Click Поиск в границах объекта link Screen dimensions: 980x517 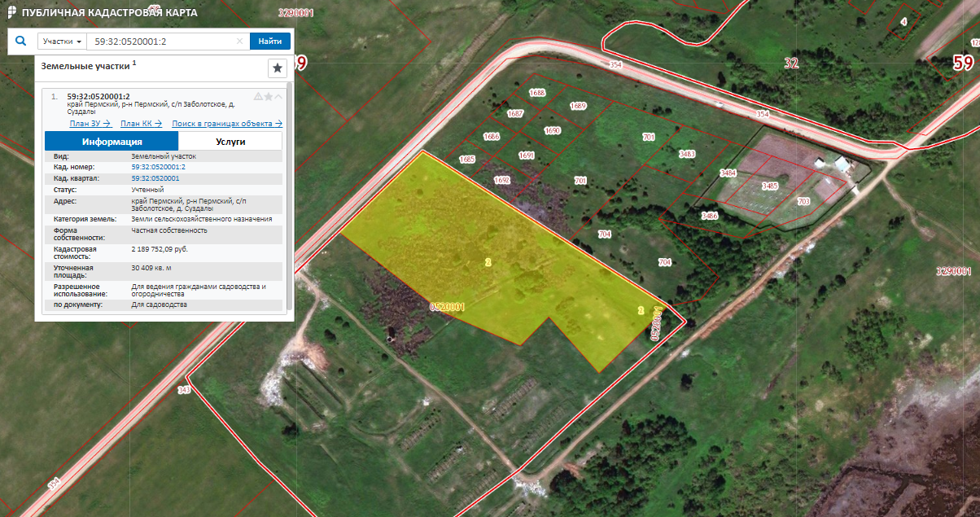click(227, 124)
